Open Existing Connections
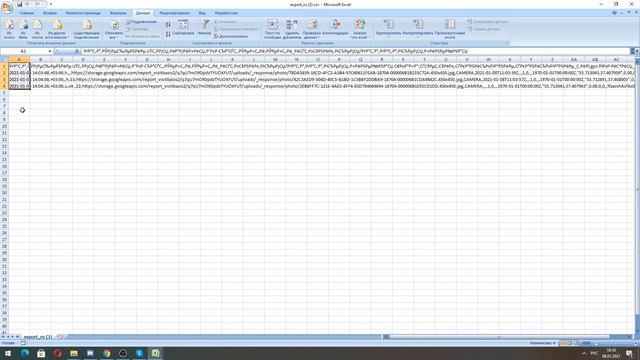This screenshot has height=360, width=640. [x=87, y=29]
